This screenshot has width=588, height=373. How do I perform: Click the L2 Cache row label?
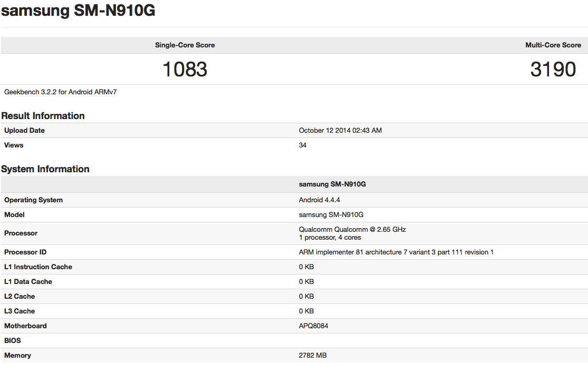(20, 297)
